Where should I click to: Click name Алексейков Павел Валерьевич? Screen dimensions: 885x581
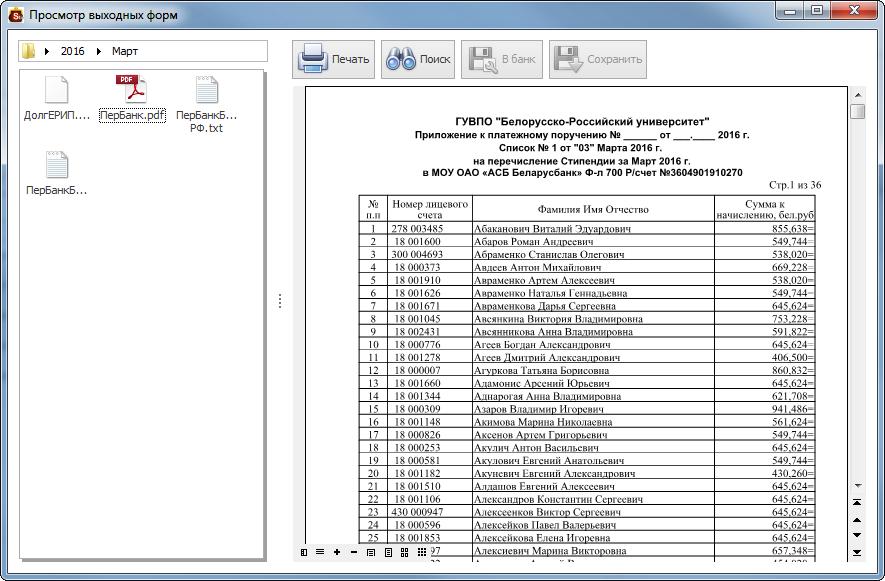pos(544,525)
